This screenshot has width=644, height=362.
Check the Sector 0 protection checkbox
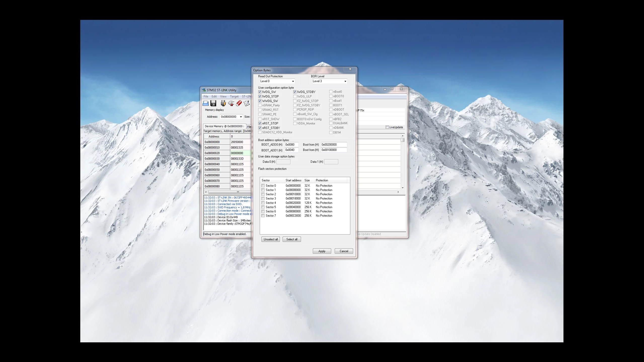(x=263, y=186)
